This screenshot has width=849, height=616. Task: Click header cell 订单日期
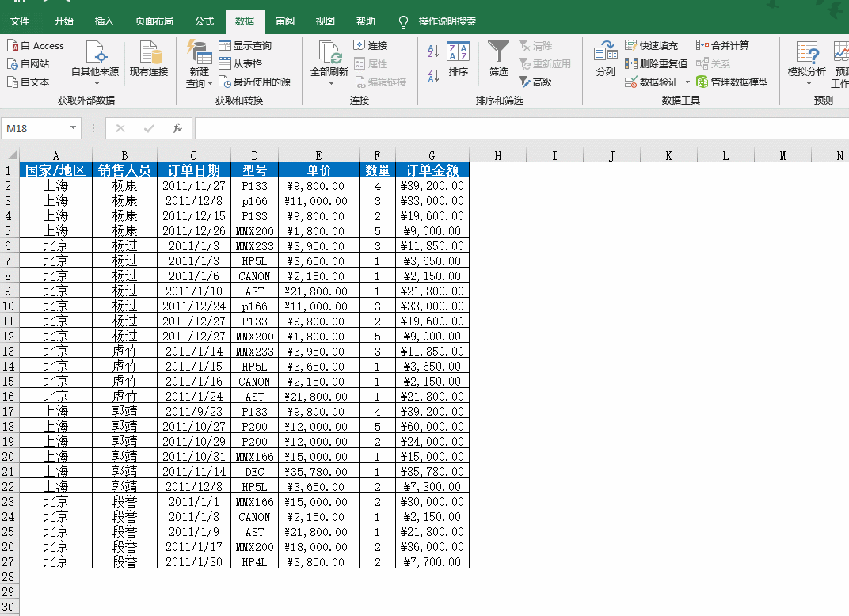pos(194,170)
